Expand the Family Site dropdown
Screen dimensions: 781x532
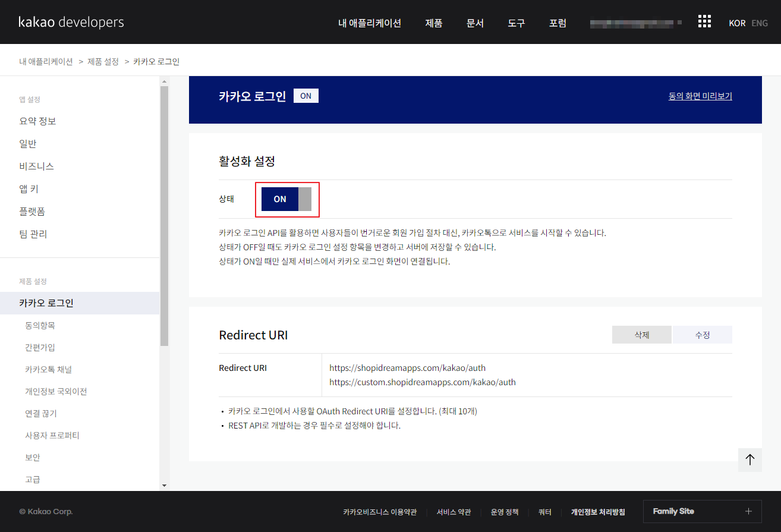coord(703,511)
